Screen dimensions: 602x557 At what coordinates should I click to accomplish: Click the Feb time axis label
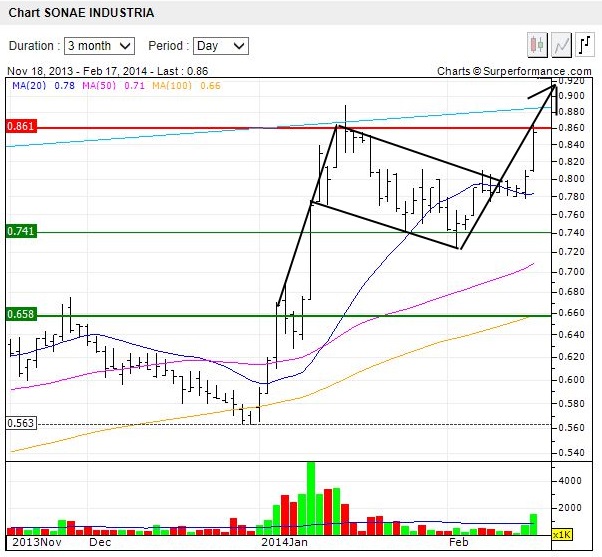point(459,542)
